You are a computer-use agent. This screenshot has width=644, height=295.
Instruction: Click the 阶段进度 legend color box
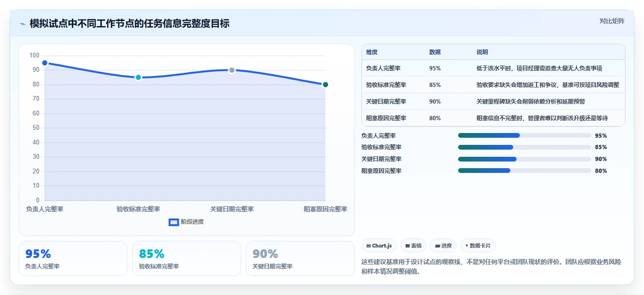tap(174, 222)
